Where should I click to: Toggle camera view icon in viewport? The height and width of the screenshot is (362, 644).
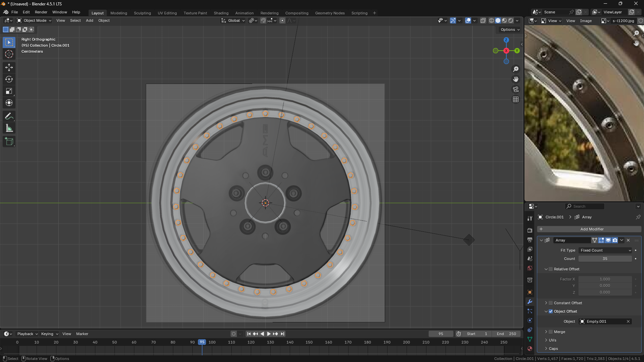[x=516, y=89]
